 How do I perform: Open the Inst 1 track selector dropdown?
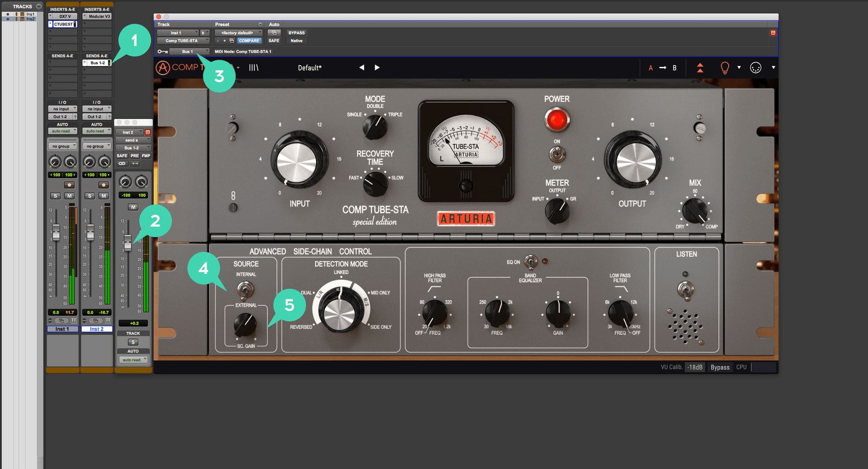[x=178, y=33]
